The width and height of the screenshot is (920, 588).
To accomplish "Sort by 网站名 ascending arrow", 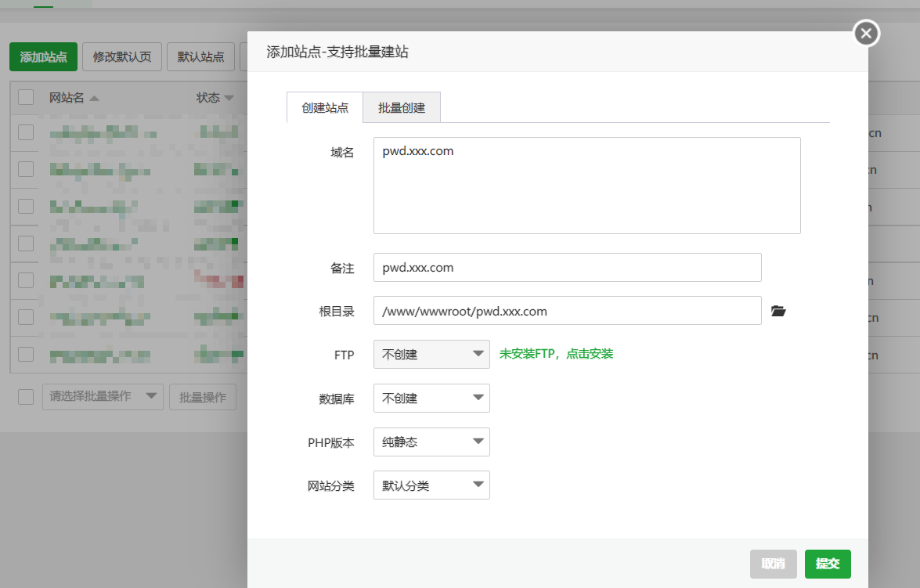I will (95, 98).
